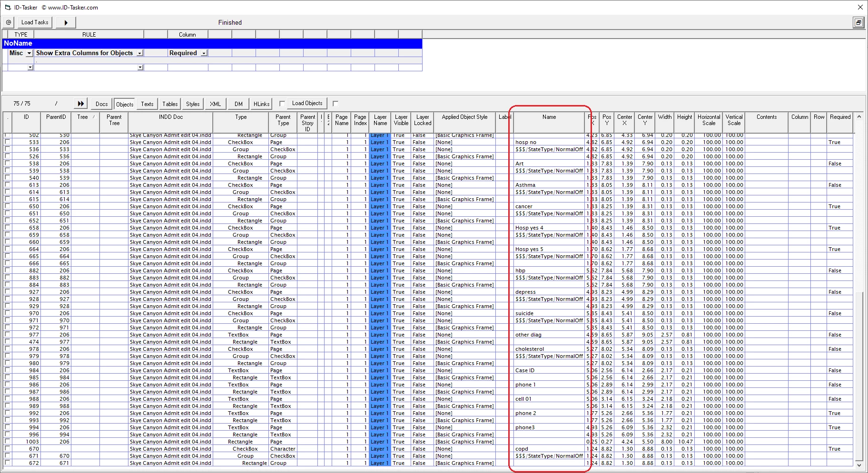Sort by the ID column header

tap(26, 123)
